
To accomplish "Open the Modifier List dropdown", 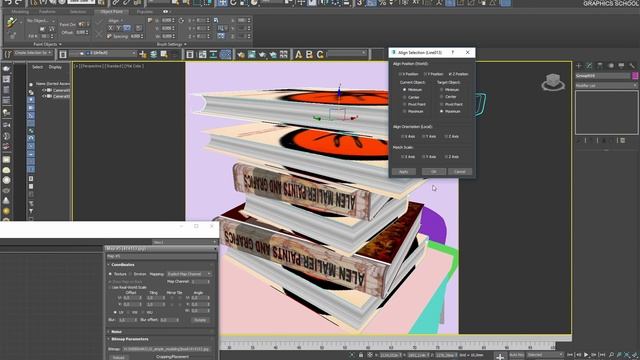I will point(606,86).
